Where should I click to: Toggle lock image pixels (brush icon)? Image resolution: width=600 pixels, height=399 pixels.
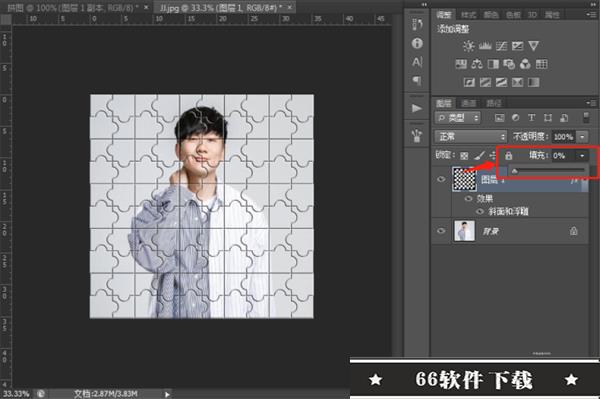(479, 155)
